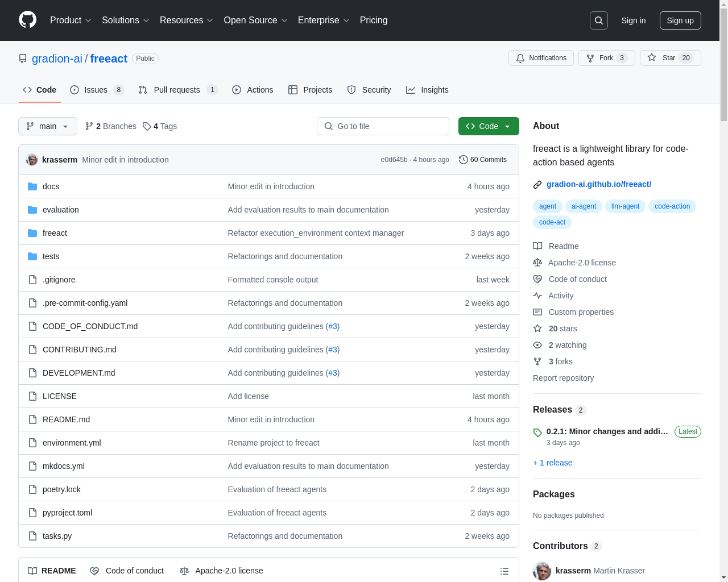
Task: Click the commit history clock icon
Action: pos(464,160)
